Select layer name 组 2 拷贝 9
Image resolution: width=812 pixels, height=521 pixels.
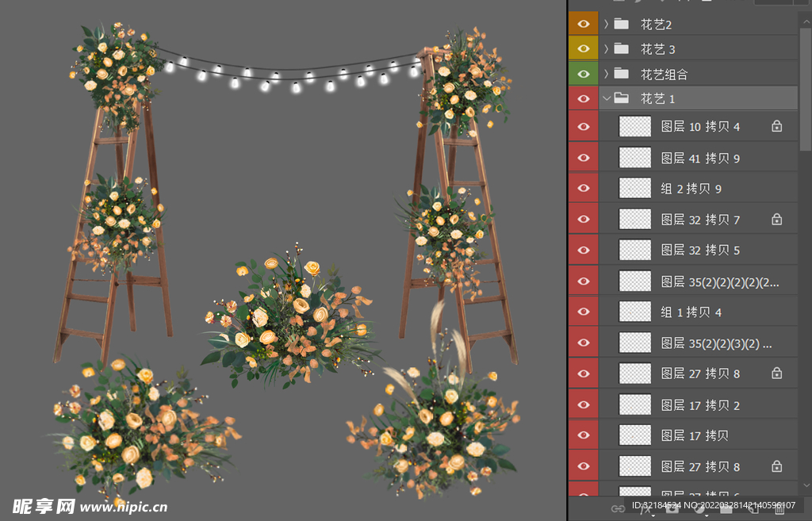click(x=691, y=189)
